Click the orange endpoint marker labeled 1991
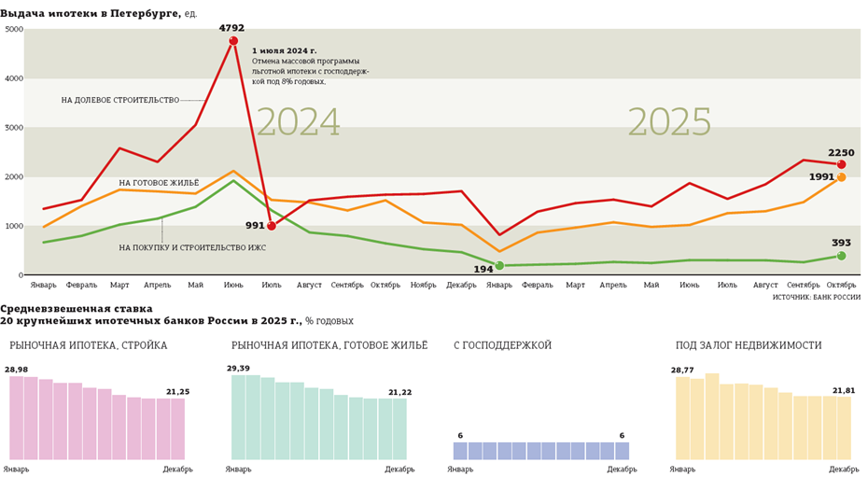868x490 pixels. (841, 177)
